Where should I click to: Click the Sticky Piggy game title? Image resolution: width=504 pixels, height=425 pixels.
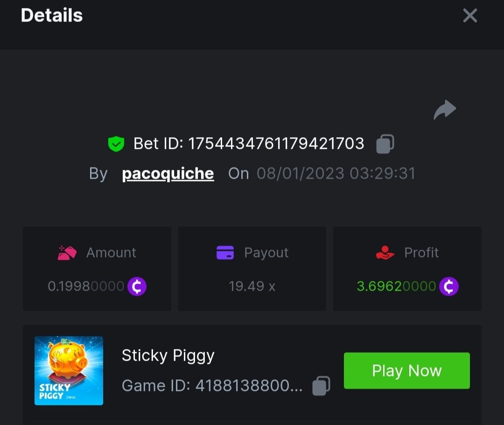tap(168, 355)
